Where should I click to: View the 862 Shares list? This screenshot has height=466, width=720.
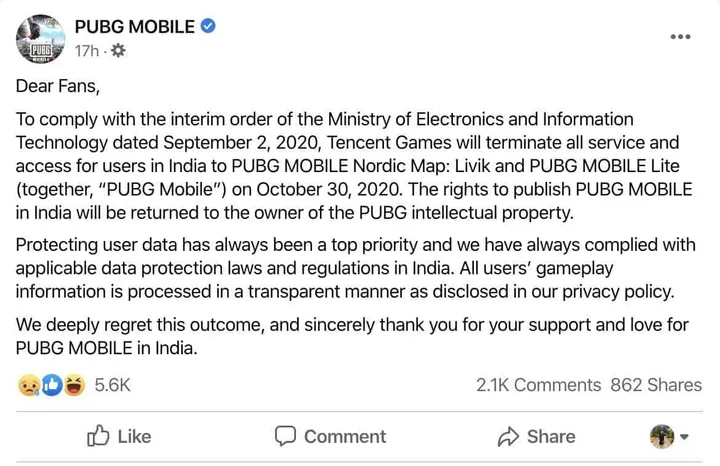[x=655, y=385]
